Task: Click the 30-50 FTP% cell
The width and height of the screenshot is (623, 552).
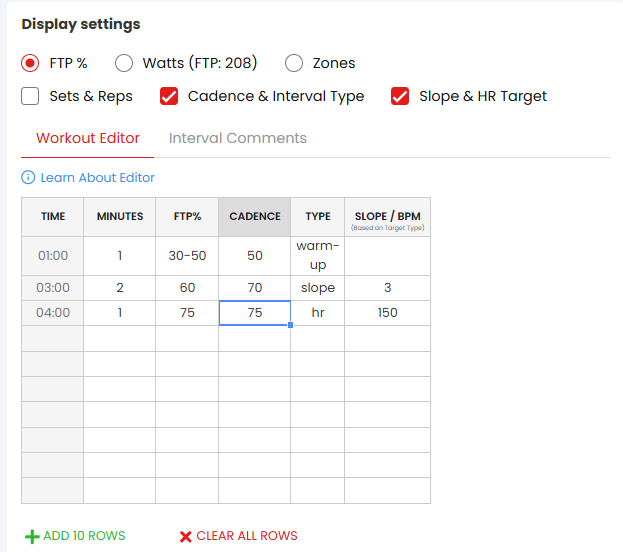Action: (x=187, y=255)
